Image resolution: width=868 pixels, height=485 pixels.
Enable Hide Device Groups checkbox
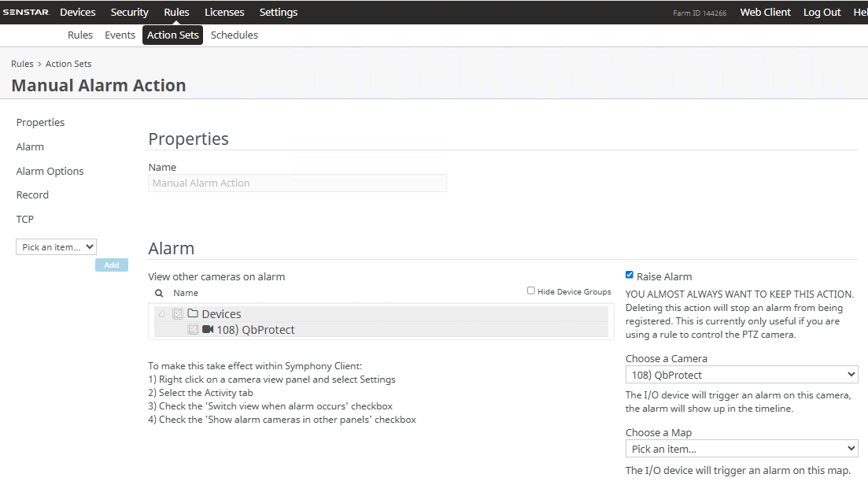531,291
